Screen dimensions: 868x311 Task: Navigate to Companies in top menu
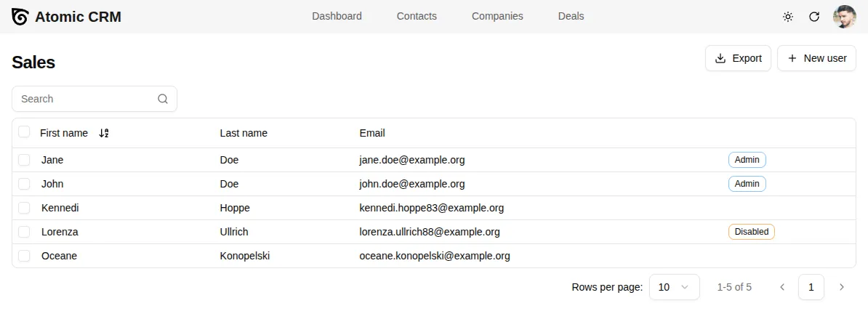pyautogui.click(x=497, y=16)
